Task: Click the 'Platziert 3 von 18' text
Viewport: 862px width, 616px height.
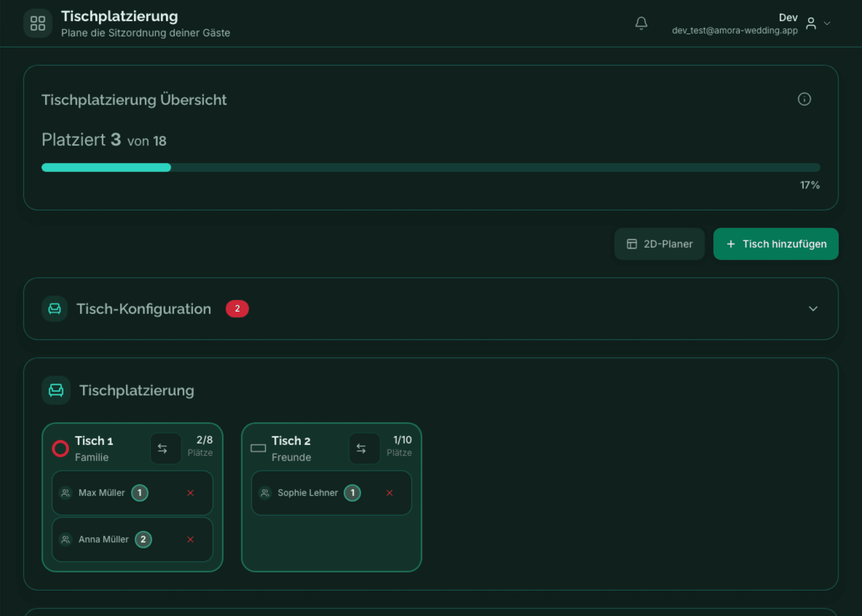Action: click(x=104, y=139)
